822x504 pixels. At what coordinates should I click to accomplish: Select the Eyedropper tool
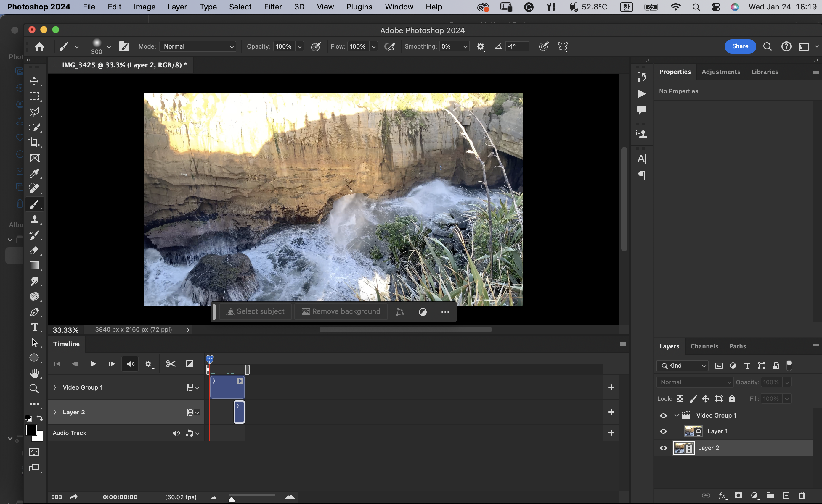click(x=34, y=173)
